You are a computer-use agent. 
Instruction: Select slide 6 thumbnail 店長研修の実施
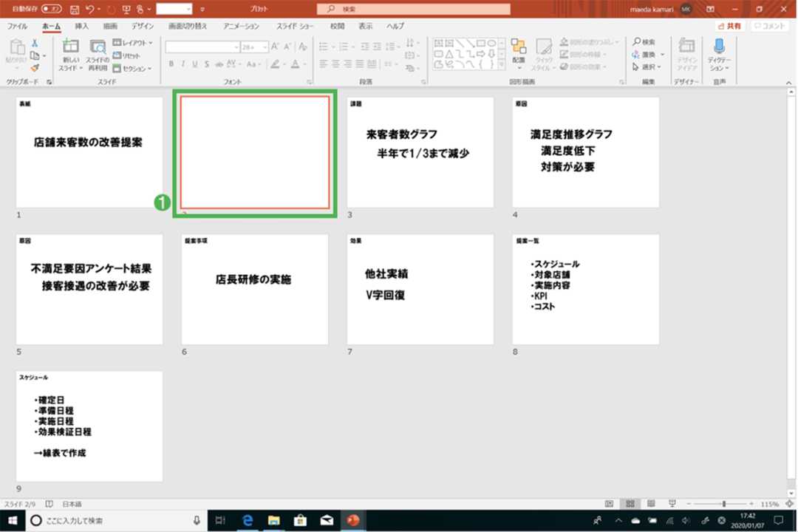(254, 289)
